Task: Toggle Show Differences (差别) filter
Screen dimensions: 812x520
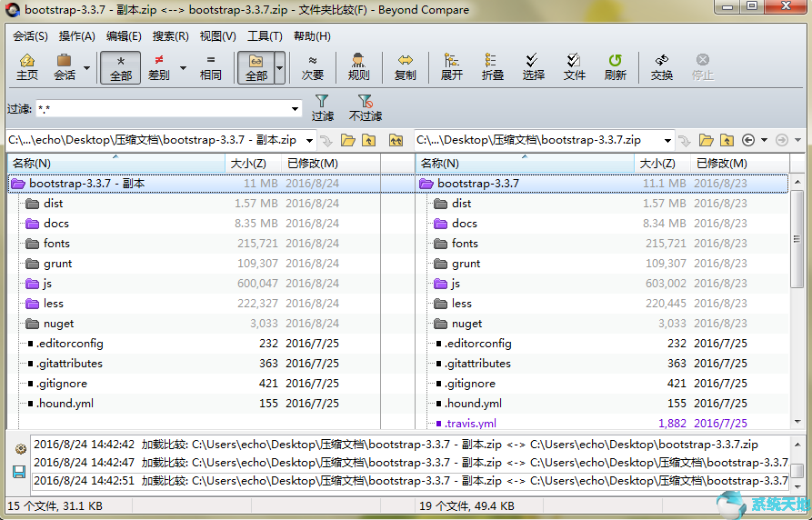Action: 159,67
